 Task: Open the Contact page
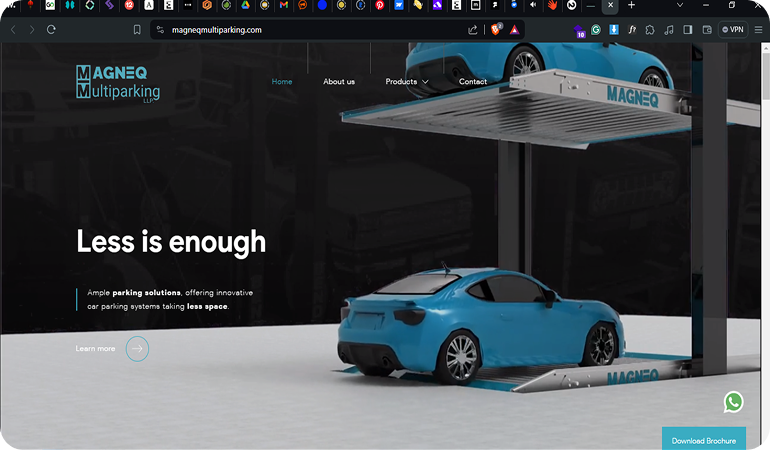point(473,82)
